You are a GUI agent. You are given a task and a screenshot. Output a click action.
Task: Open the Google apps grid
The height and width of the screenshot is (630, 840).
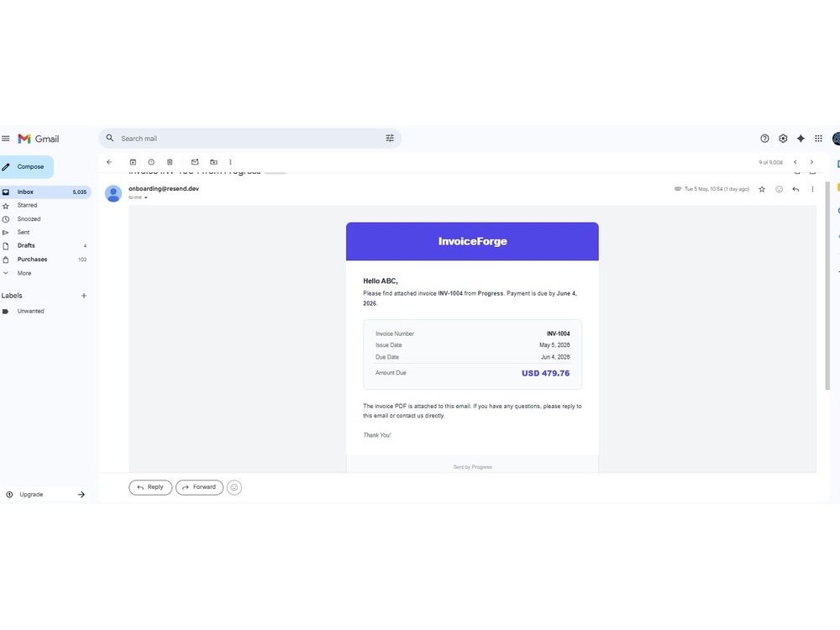[x=818, y=139]
